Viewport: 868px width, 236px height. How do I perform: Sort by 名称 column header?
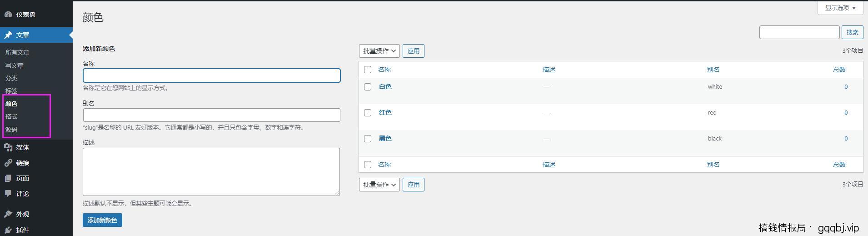coord(384,70)
